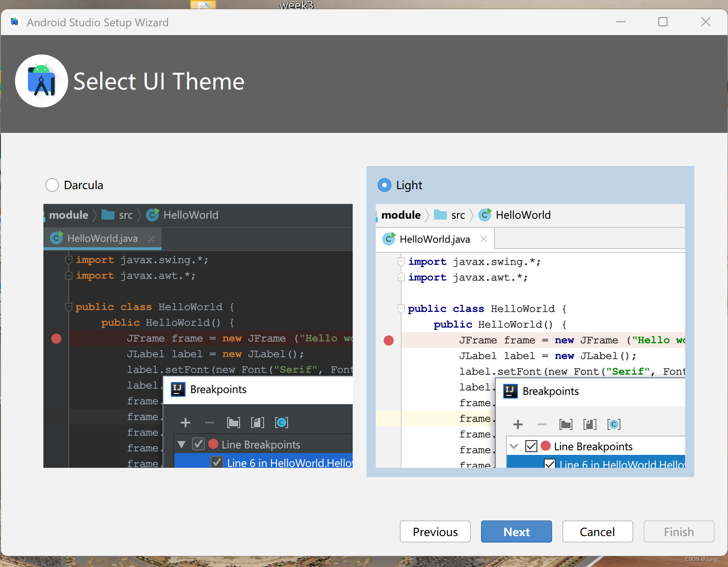Click HelloWorld class icon in Darcula breadcrumb
728x567 pixels.
tap(153, 215)
